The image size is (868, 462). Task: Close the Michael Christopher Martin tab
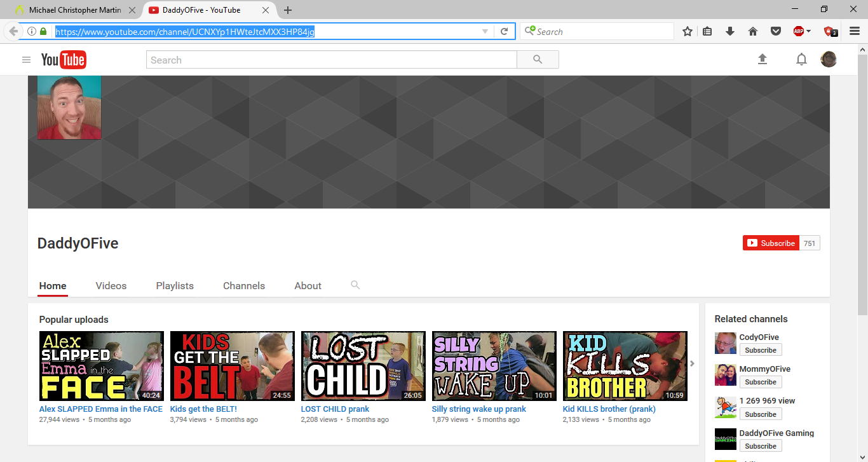point(132,10)
